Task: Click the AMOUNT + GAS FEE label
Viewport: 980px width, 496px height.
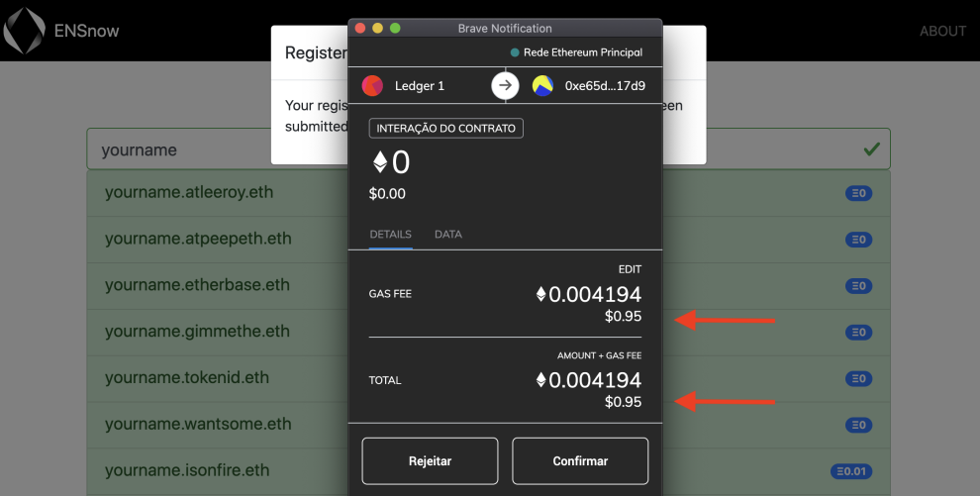Action: (599, 355)
